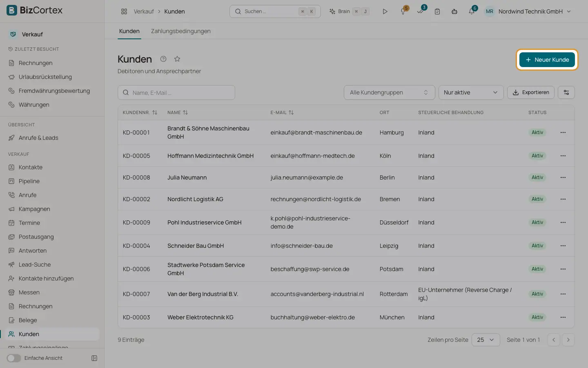This screenshot has height=368, width=588.
Task: Open the rows-per-page dropdown showing 25
Action: (486, 340)
